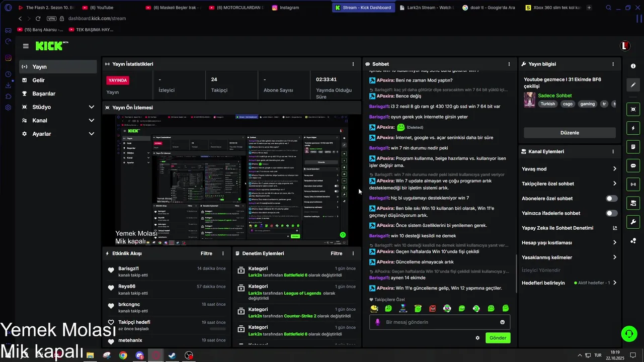Open Kanal Eylemleri panel three-dot menu
The width and height of the screenshot is (644, 362).
(x=613, y=151)
